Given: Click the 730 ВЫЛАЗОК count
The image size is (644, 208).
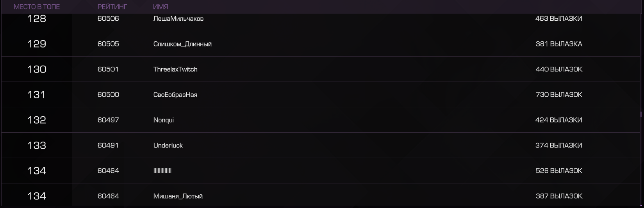Looking at the screenshot, I should coord(559,95).
